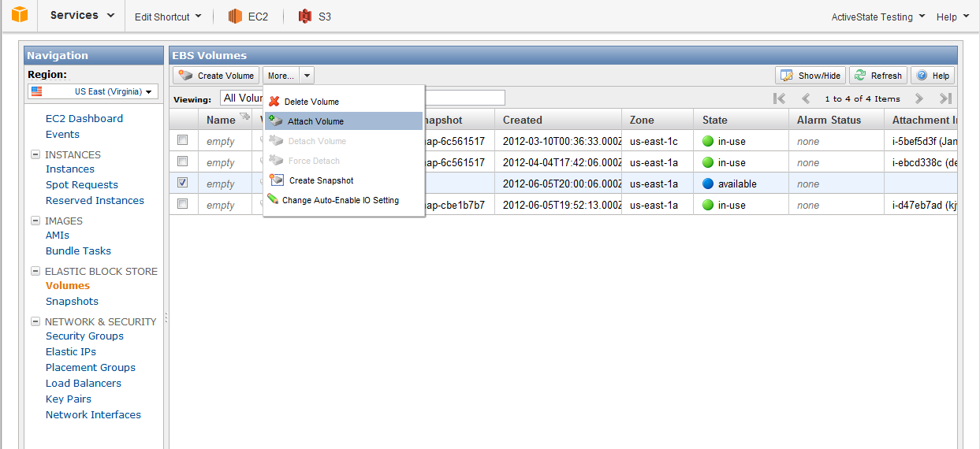The image size is (980, 449).
Task: Choose Change Auto-Enable IO Setting
Action: 344,200
